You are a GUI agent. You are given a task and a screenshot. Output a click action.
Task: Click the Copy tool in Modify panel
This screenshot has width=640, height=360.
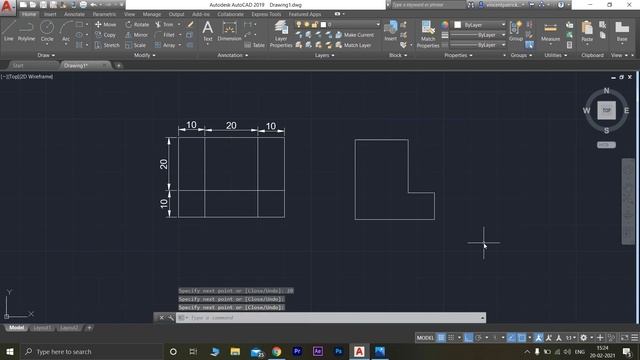coord(105,35)
